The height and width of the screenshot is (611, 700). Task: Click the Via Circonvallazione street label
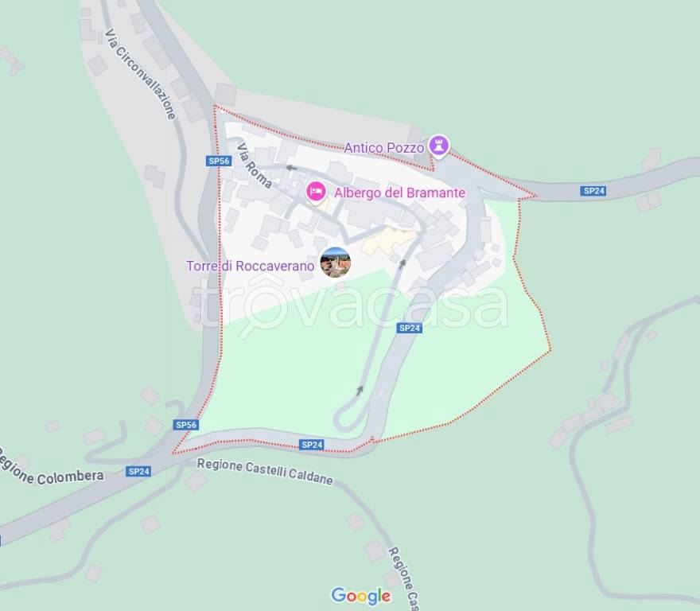[140, 75]
